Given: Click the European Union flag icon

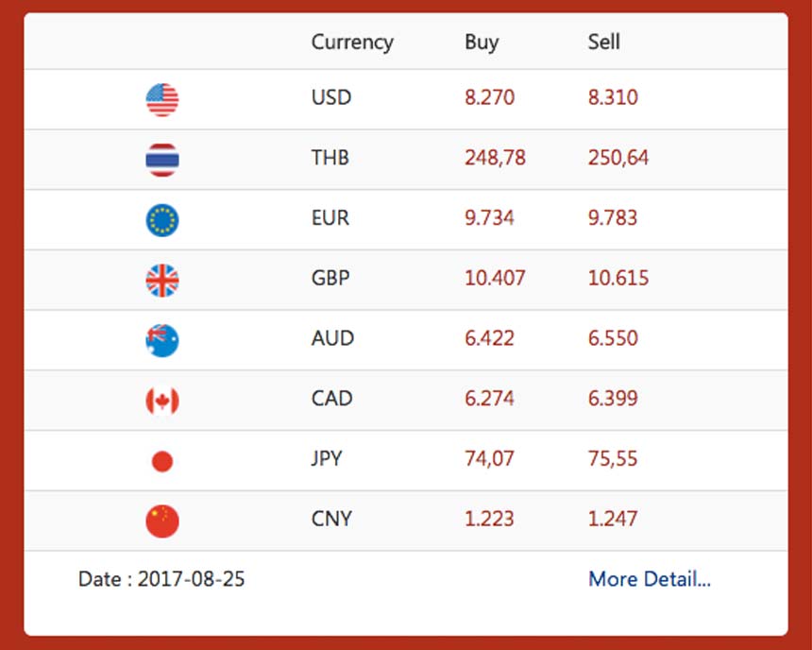Looking at the screenshot, I should point(161,219).
